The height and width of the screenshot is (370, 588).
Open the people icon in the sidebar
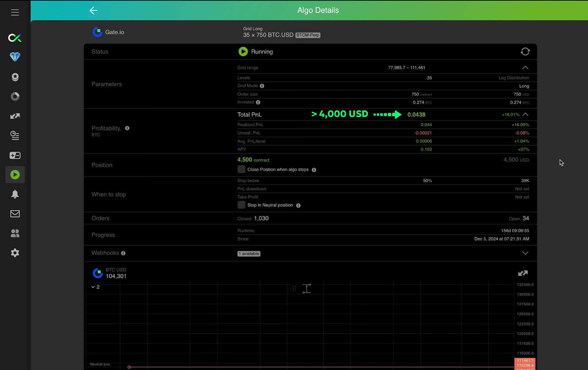(15, 233)
